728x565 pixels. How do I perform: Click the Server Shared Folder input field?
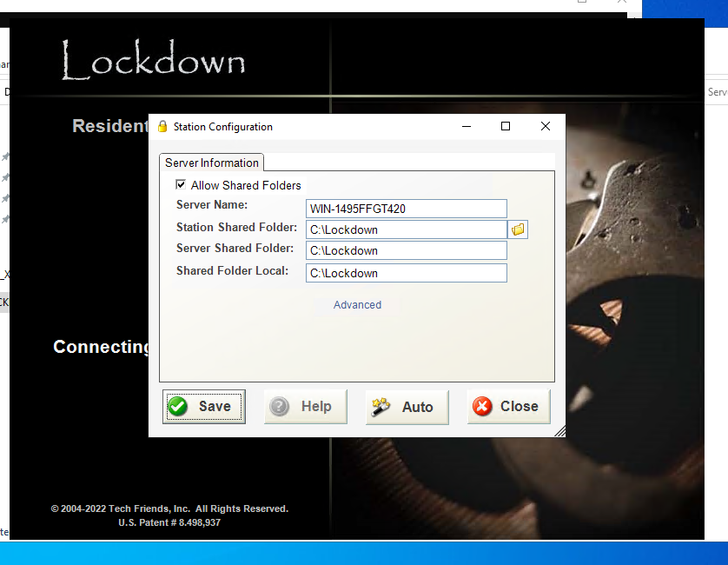click(407, 250)
